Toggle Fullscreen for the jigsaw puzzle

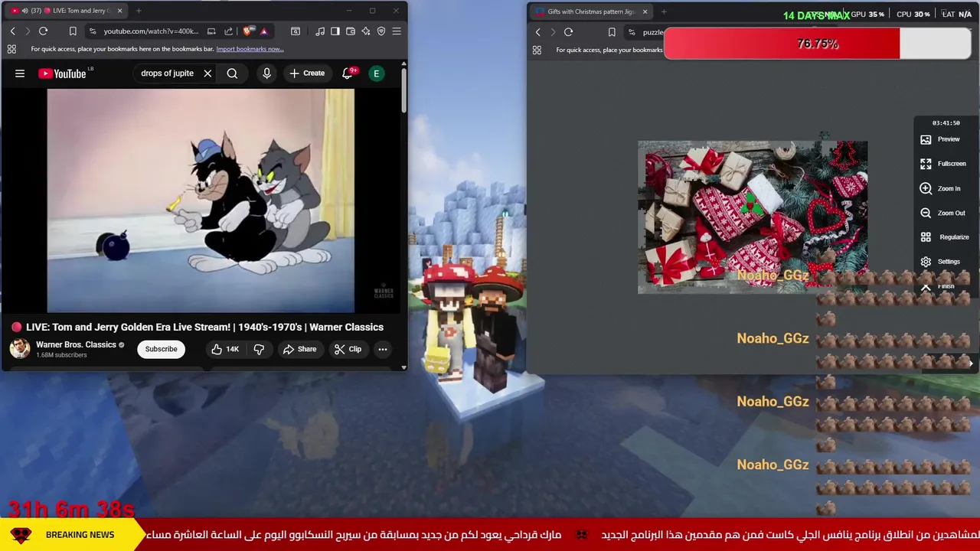coord(942,164)
